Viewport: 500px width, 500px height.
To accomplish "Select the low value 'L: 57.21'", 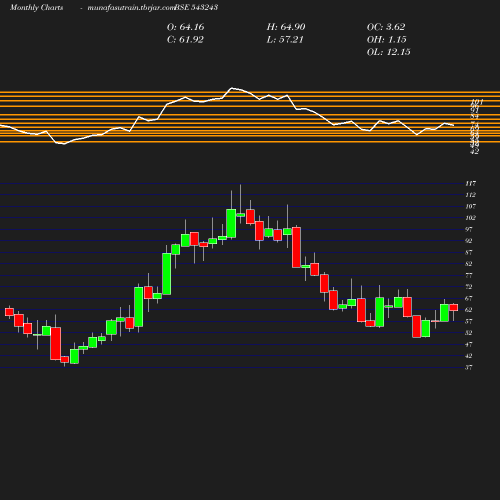I will tap(285, 40).
